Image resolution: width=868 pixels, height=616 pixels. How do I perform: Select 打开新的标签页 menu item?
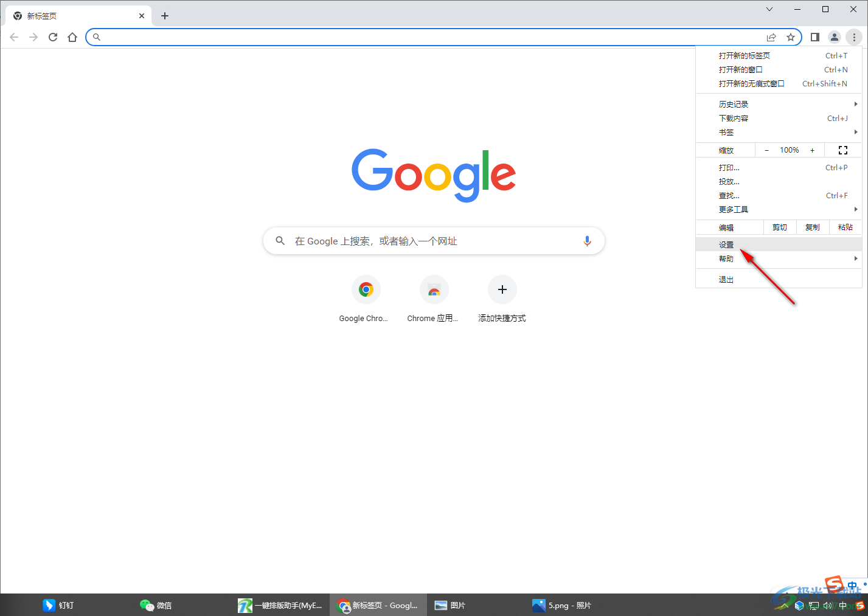pyautogui.click(x=779, y=55)
